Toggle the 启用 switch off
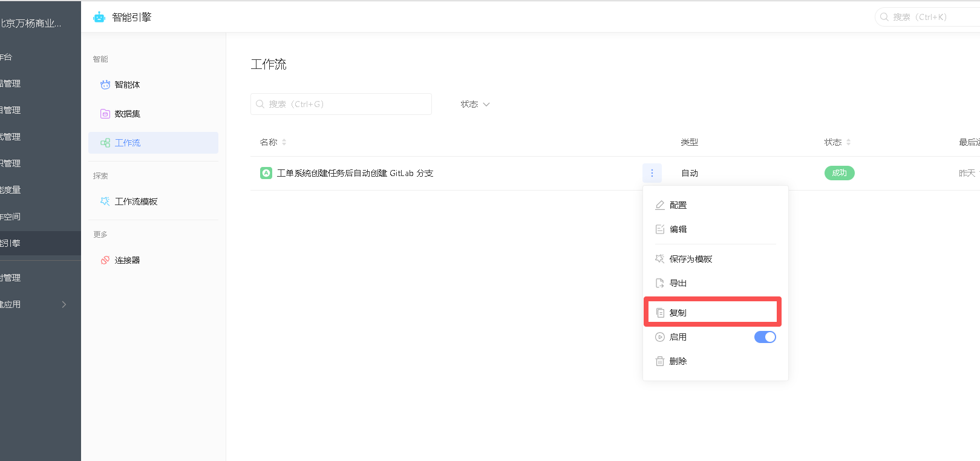The width and height of the screenshot is (980, 461). click(x=765, y=337)
